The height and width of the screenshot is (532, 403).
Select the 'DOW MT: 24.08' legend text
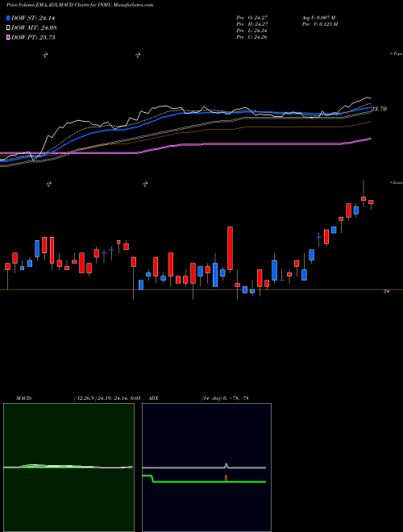coord(33,28)
